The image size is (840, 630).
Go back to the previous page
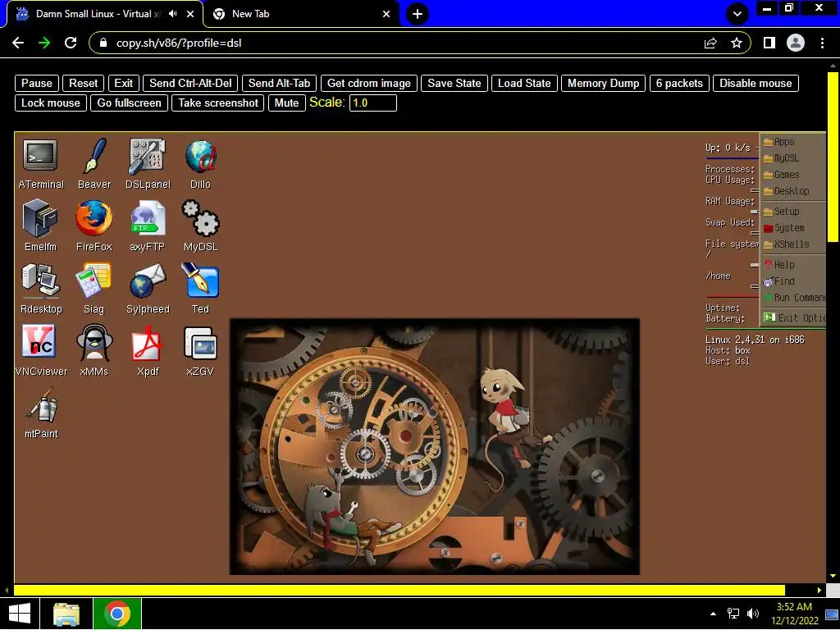(x=18, y=43)
